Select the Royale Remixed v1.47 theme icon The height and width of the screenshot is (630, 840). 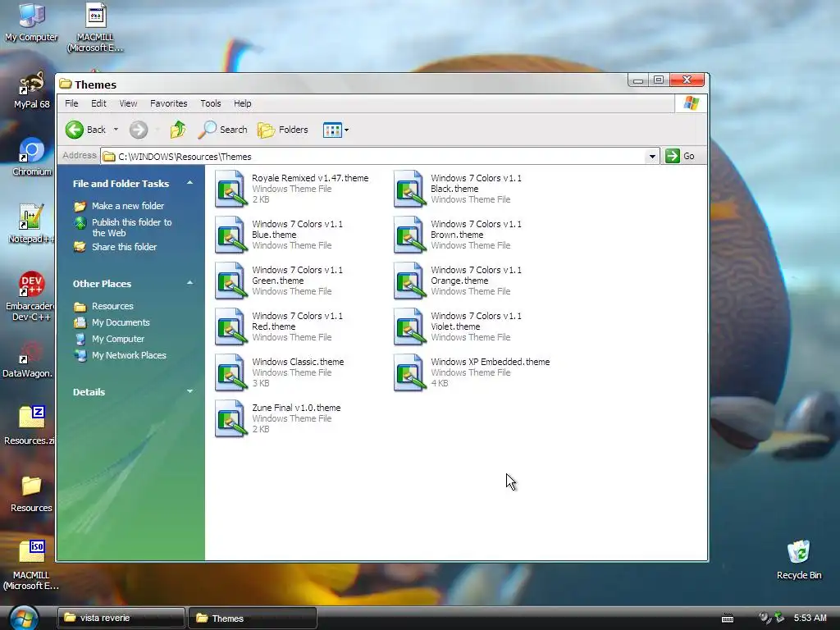[x=231, y=189]
